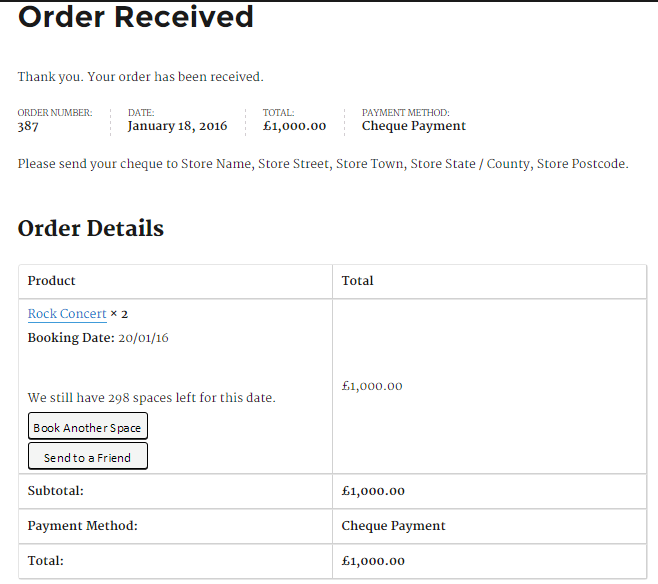Click the thank you confirmation message
The width and height of the screenshot is (658, 584).
pos(141,77)
